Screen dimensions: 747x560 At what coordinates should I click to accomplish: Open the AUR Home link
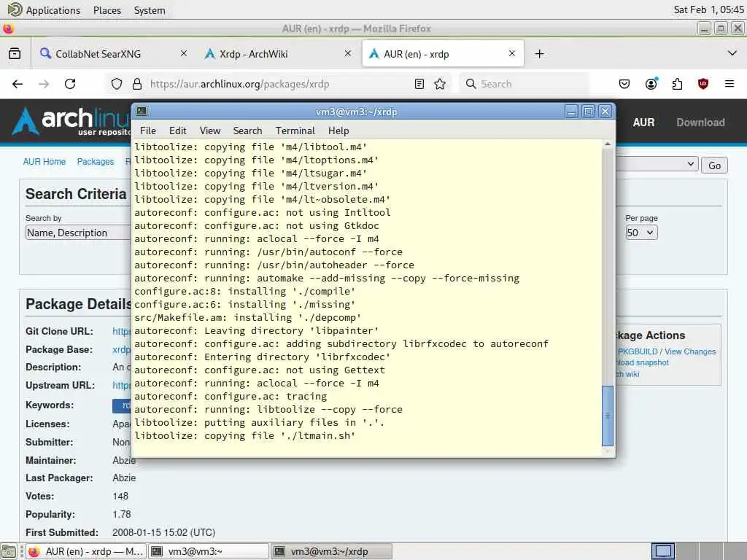click(44, 161)
